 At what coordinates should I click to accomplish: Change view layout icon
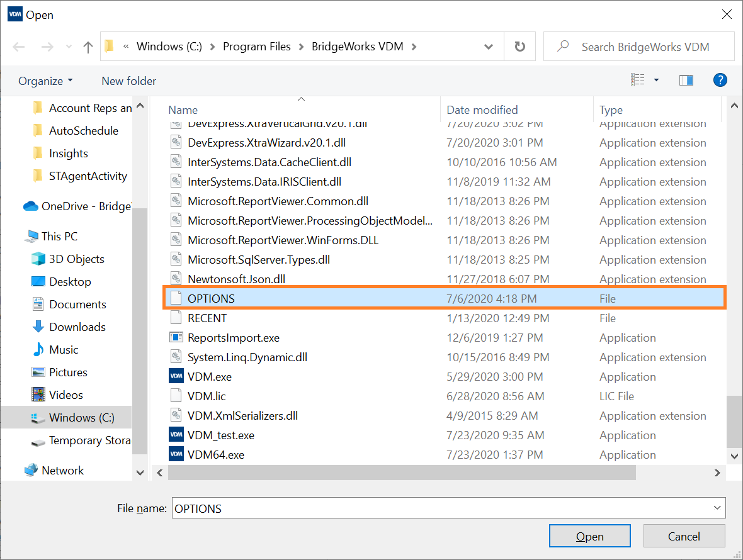637,80
